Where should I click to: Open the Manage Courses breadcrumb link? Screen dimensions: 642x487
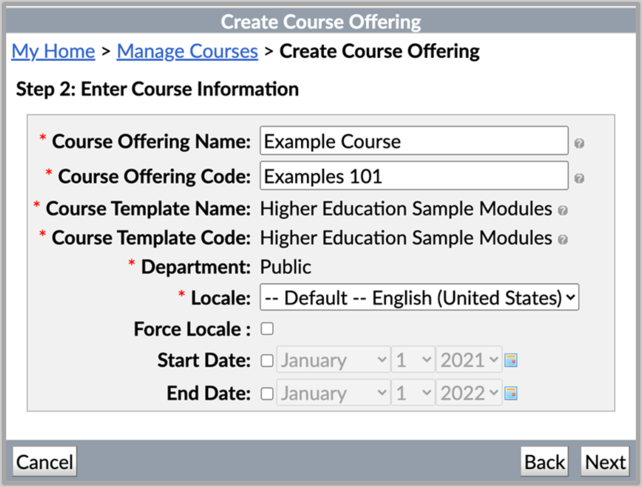point(188,52)
